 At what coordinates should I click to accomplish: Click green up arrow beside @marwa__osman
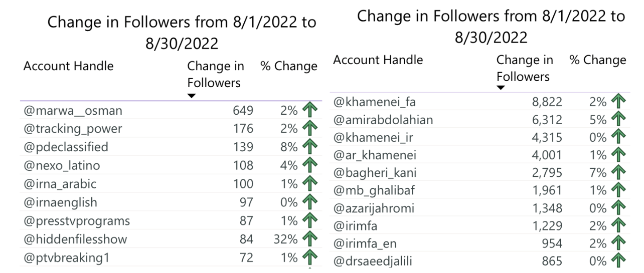pyautogui.click(x=310, y=111)
